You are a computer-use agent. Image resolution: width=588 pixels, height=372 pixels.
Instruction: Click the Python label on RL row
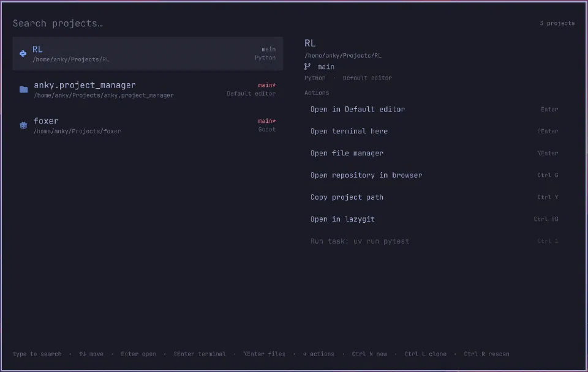[265, 58]
